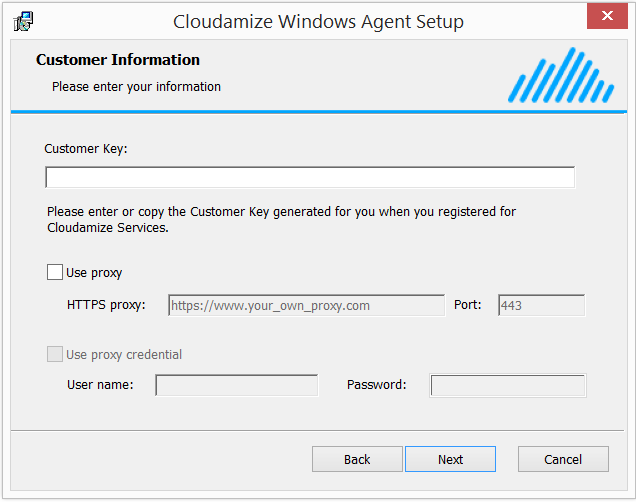Go back with the Back button

tap(357, 459)
